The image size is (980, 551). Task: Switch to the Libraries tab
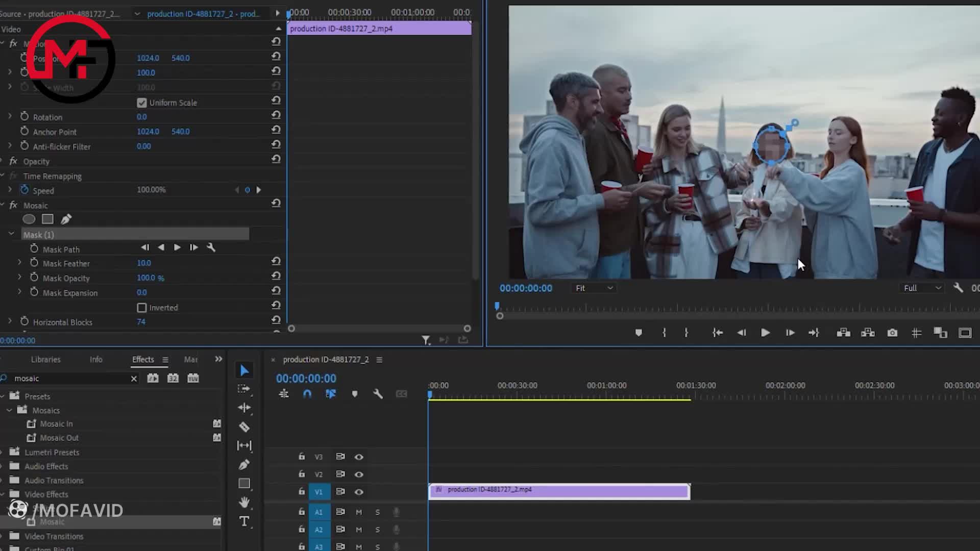coord(45,359)
